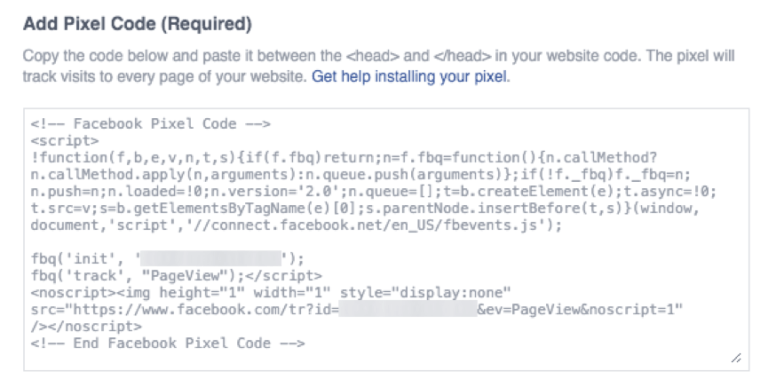Image resolution: width=768 pixels, height=387 pixels.
Task: Click the 'End Facebook Pixel Code' comment line
Action: 168,343
